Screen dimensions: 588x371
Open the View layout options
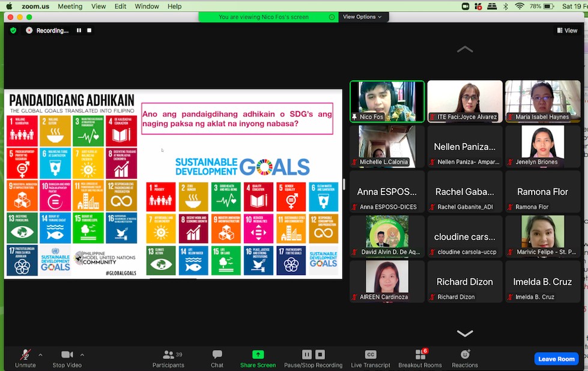[567, 31]
